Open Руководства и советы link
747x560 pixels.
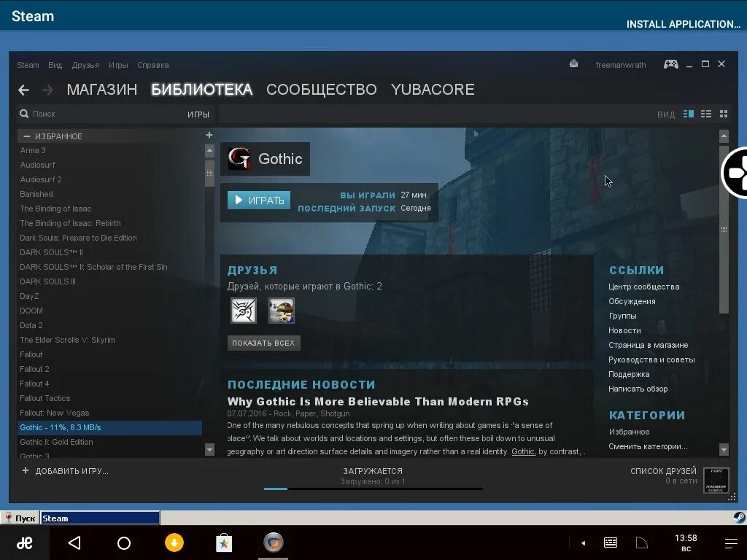651,359
